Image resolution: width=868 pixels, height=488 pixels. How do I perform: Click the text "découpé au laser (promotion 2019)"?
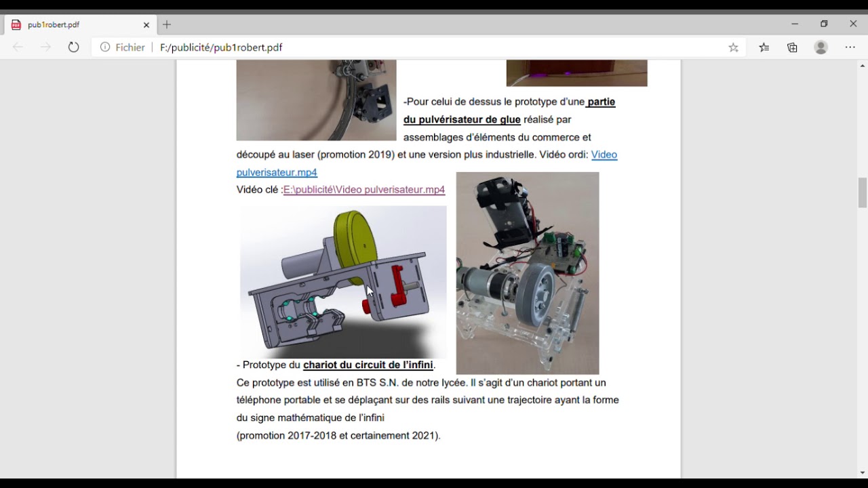315,155
